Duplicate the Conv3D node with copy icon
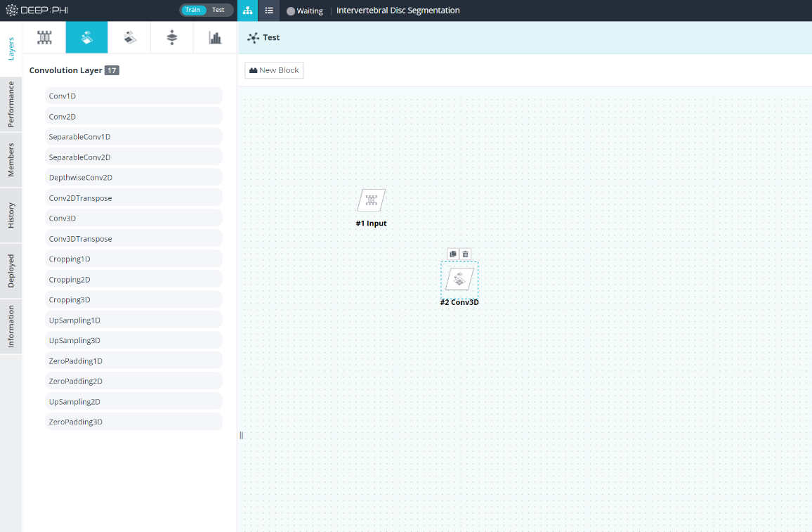 click(453, 254)
